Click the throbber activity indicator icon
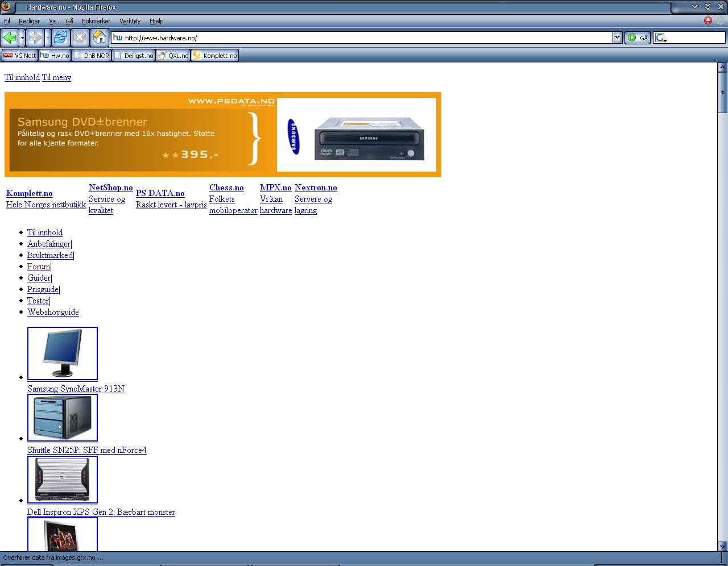This screenshot has height=566, width=728. [x=721, y=20]
